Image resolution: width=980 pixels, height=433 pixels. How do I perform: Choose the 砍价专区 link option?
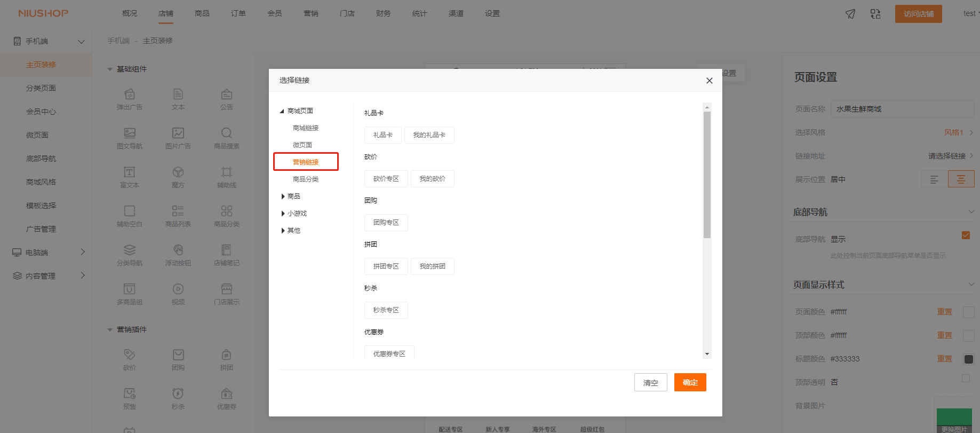[x=386, y=179]
